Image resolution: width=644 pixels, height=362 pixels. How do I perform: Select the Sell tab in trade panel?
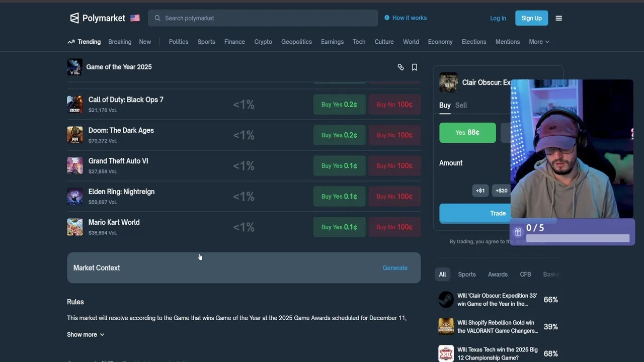coord(461,105)
